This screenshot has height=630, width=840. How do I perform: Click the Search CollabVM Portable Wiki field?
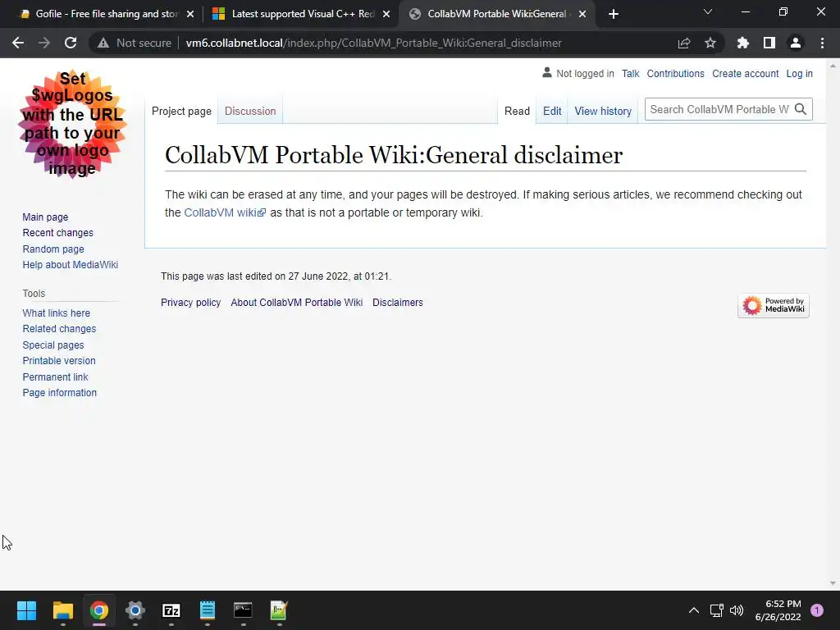pos(719,109)
